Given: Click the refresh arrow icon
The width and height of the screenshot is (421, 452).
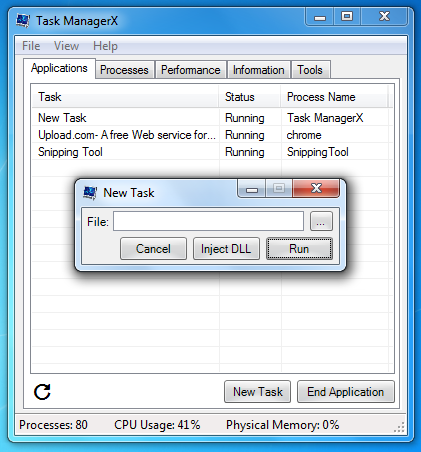Looking at the screenshot, I should (42, 392).
